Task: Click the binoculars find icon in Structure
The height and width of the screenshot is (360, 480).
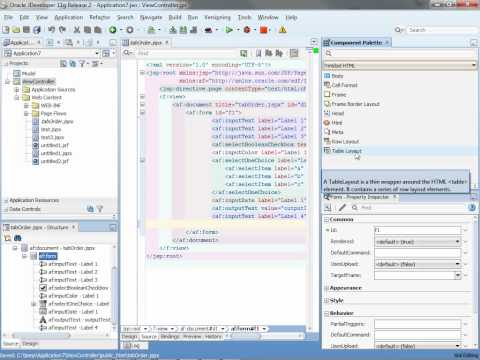Action: [18, 238]
